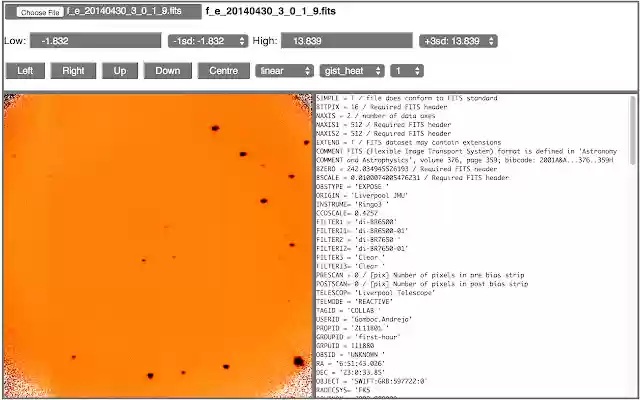Click the Low value input field
The height and width of the screenshot is (400, 640).
pyautogui.click(x=95, y=41)
